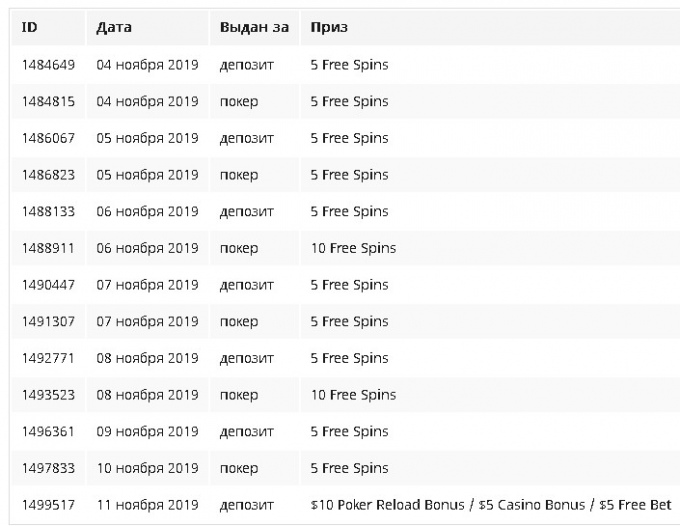Click депозит in row 1488133
Image resolution: width=680 pixels, height=526 pixels.
[247, 212]
